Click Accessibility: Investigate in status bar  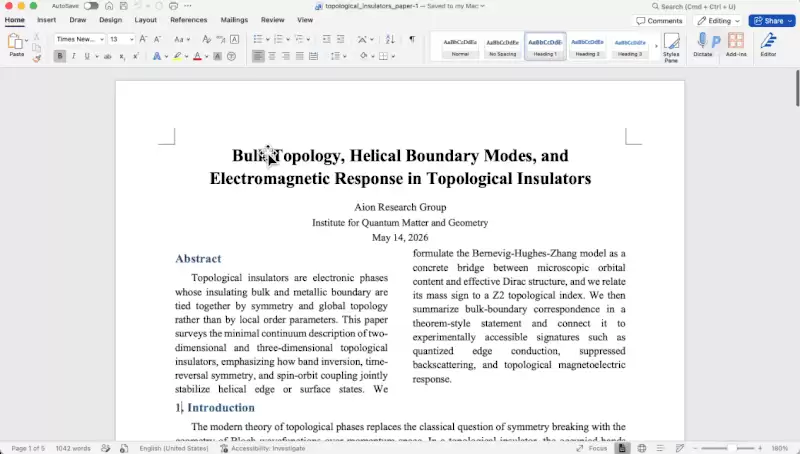tap(263, 448)
